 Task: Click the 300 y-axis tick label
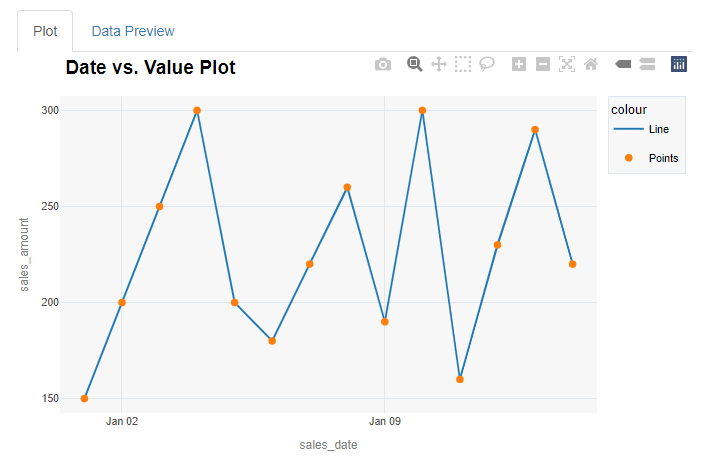pyautogui.click(x=50, y=110)
